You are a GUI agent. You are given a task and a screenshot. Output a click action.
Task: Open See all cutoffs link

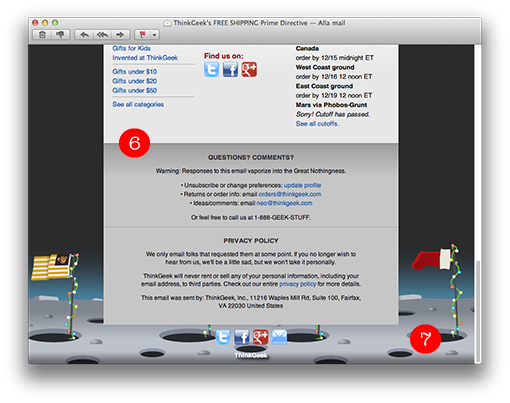(x=317, y=124)
